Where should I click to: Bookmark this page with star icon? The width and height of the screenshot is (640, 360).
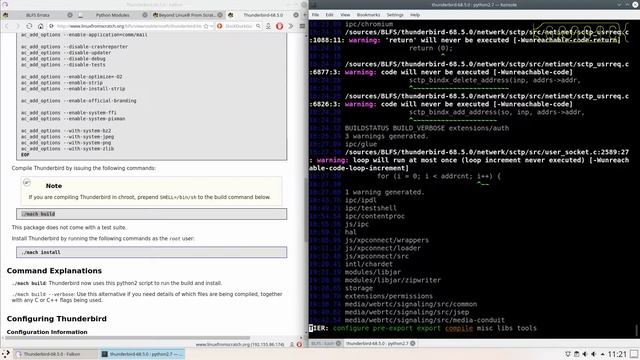click(206, 26)
